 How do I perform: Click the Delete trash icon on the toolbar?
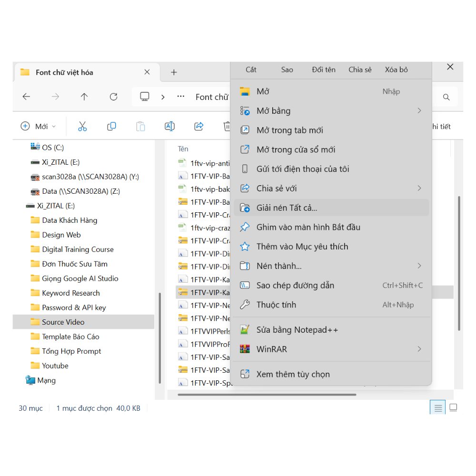tap(227, 126)
